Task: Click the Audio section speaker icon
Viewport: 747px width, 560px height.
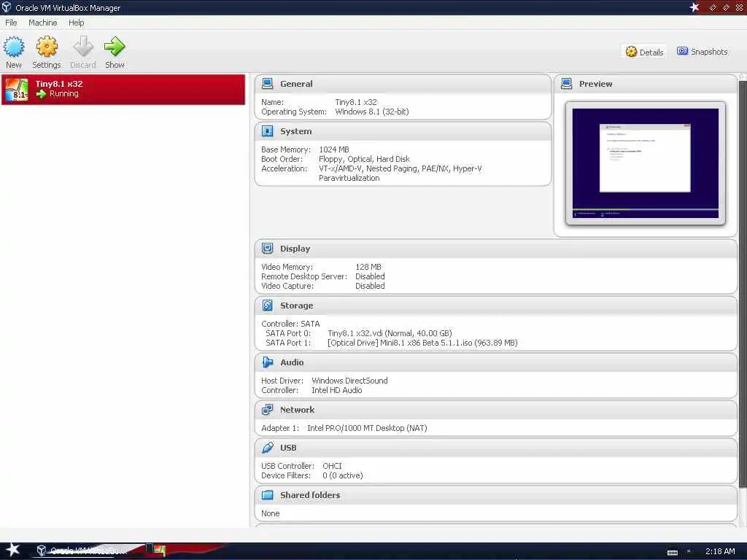Action: tap(268, 362)
